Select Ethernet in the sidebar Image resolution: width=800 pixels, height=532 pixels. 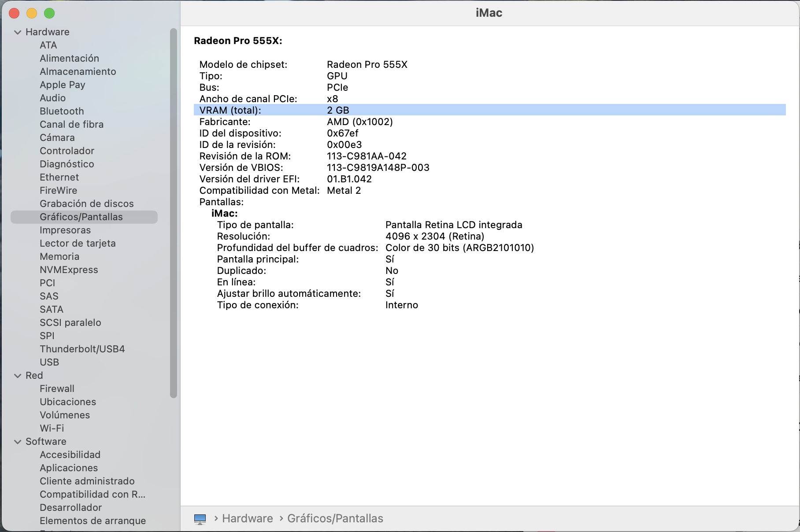click(x=59, y=177)
